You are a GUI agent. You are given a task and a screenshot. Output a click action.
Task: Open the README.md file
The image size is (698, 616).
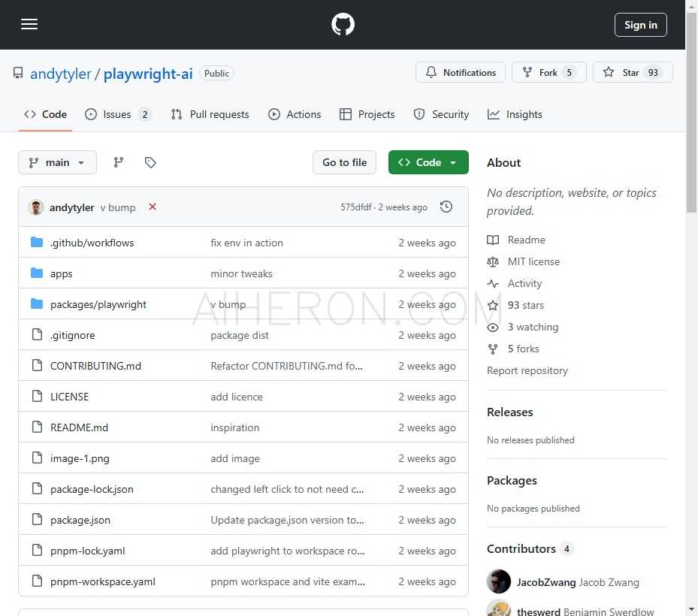[79, 427]
